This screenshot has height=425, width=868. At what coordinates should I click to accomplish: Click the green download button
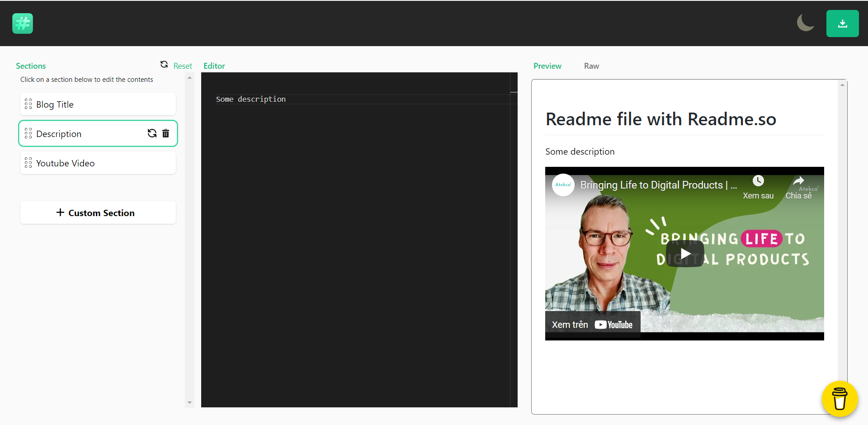(842, 24)
